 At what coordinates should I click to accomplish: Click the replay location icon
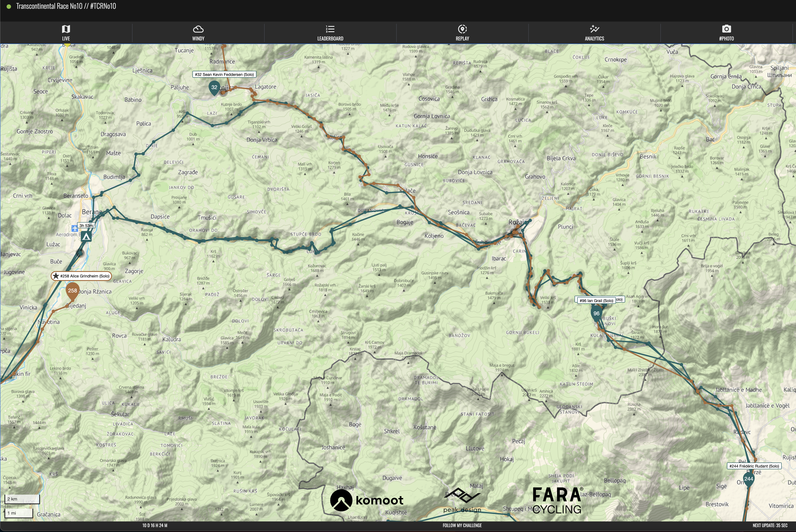pyautogui.click(x=462, y=29)
